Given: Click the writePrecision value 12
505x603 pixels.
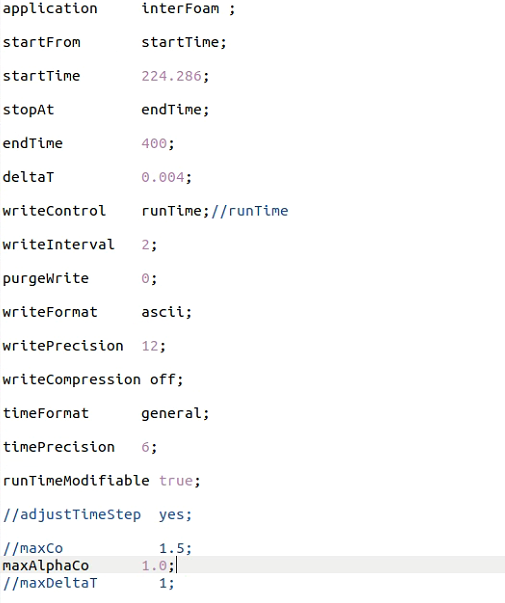Looking at the screenshot, I should coord(150,346).
